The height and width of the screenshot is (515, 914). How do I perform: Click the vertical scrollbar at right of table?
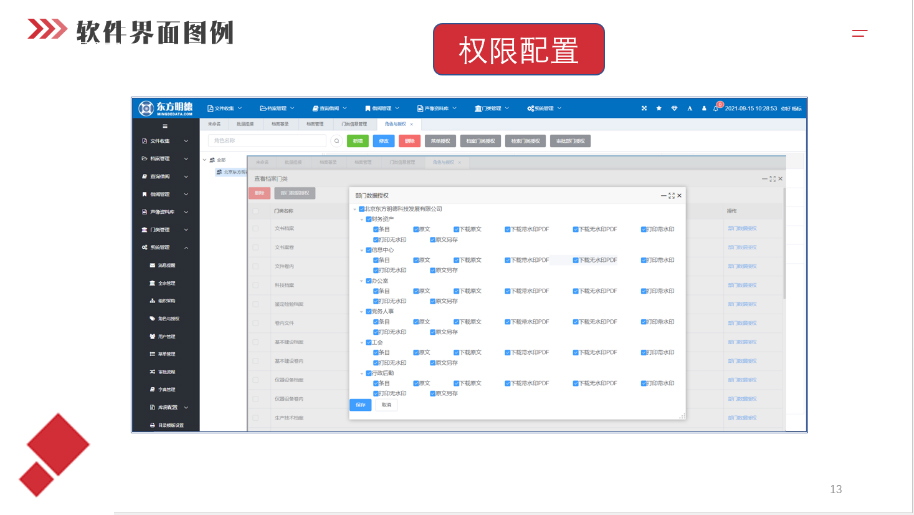784,260
